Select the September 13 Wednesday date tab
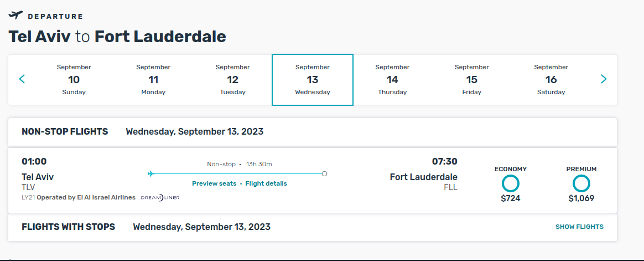The width and height of the screenshot is (644, 261). (313, 79)
